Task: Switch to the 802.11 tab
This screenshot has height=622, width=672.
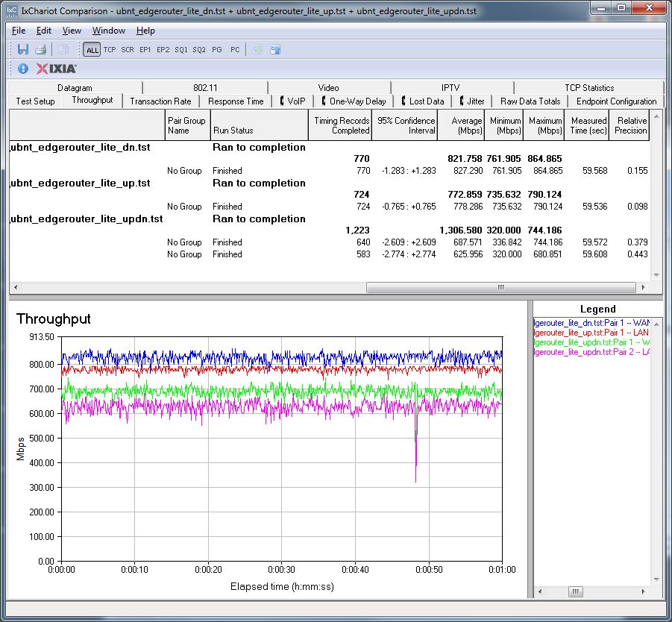Action: [x=205, y=87]
